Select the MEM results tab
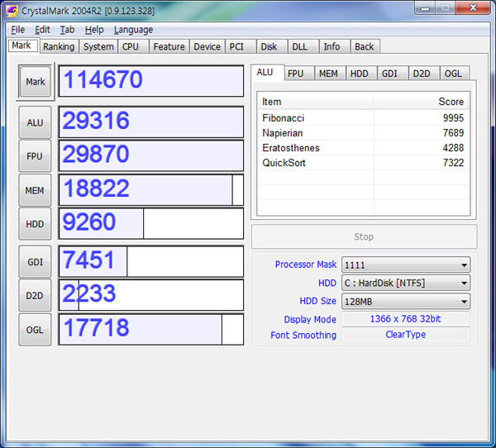 (328, 74)
